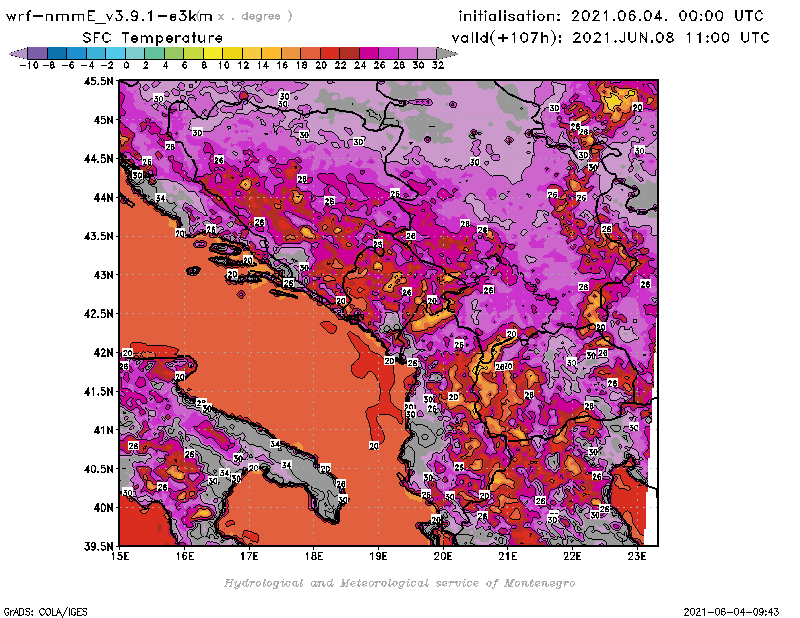The image size is (800, 618).
Task: Click the 43.5N latitude label
Action: coord(98,236)
